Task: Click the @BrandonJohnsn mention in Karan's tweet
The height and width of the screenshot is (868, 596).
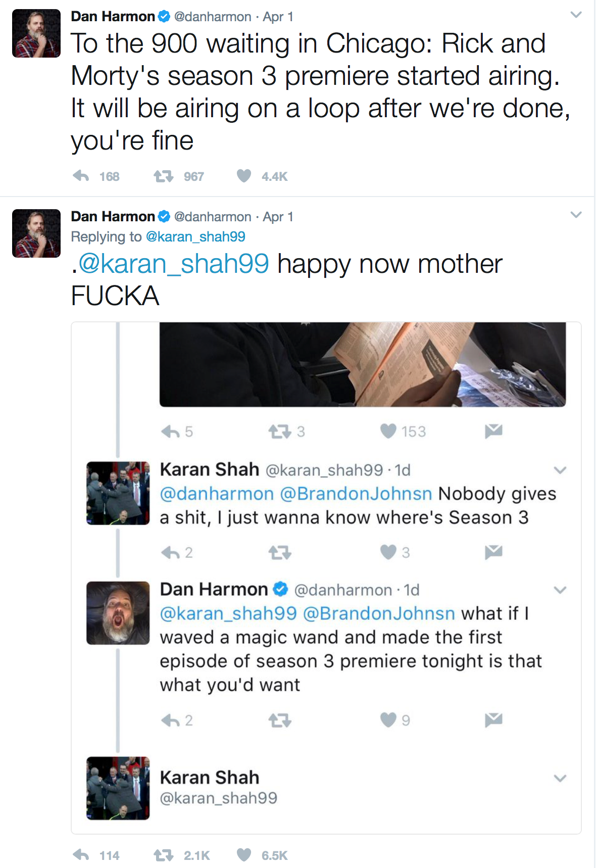Action: [356, 494]
